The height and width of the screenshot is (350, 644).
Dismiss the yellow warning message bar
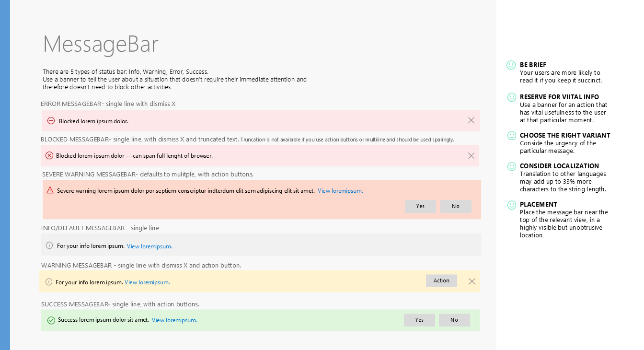pyautogui.click(x=472, y=281)
